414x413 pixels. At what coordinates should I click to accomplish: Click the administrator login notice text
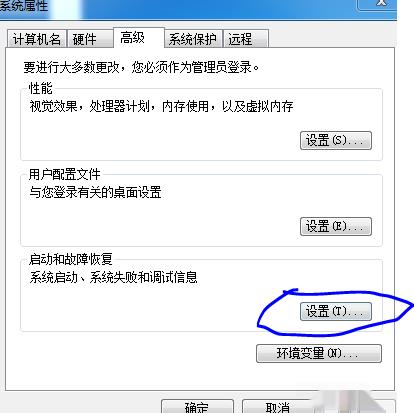141,67
